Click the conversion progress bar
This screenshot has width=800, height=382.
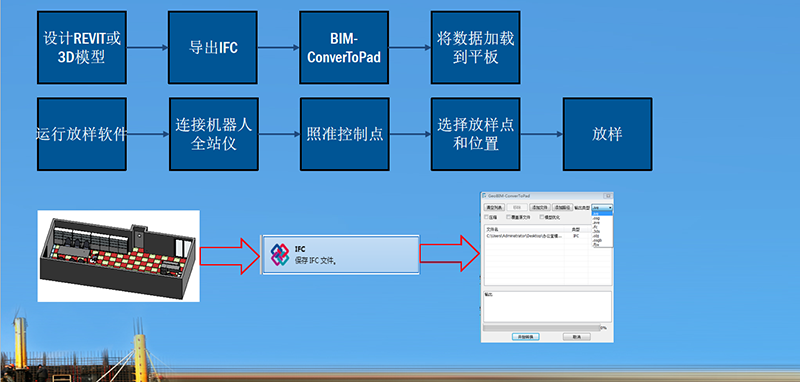541,327
